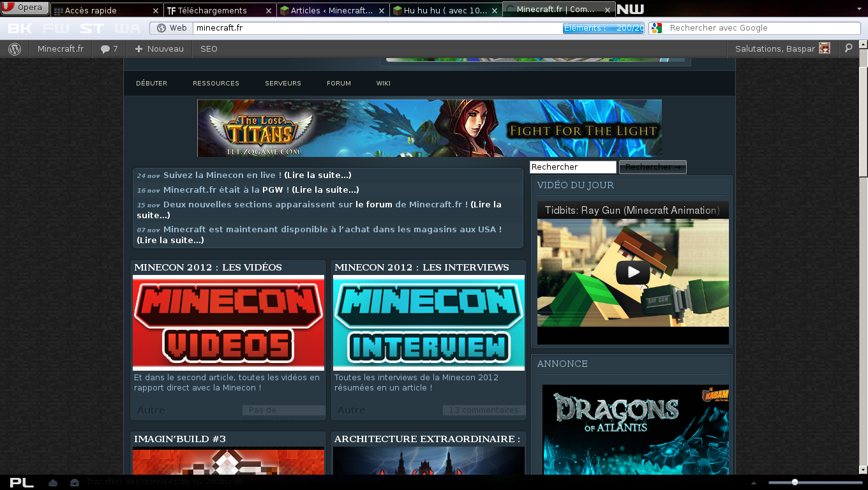Close the active Minecraft.fr tab

tap(607, 9)
